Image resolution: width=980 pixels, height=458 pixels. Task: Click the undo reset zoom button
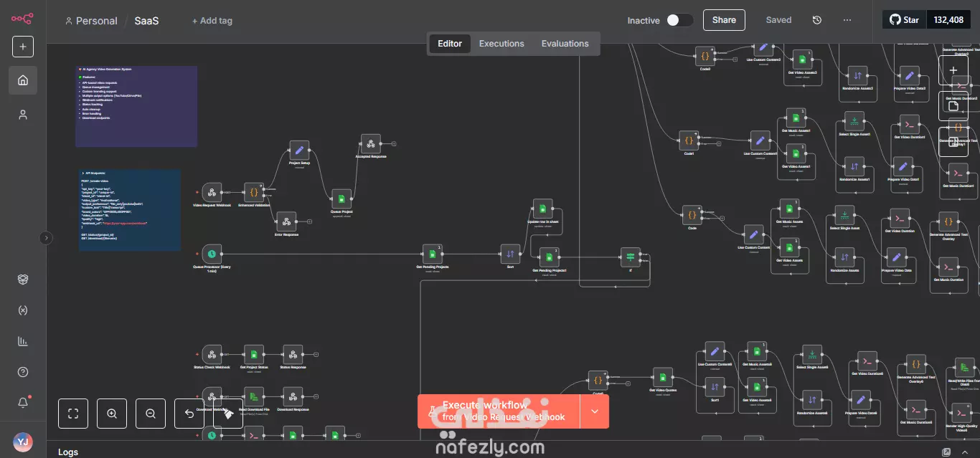tap(189, 414)
